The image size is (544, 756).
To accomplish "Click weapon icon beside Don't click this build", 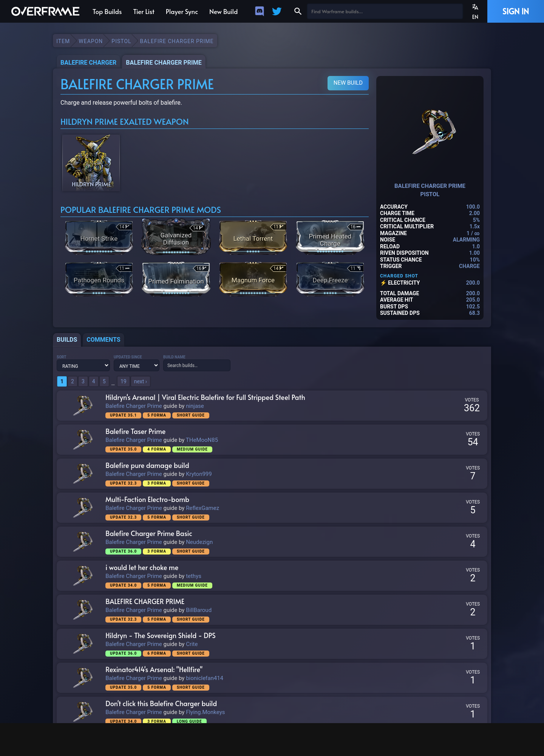I will (x=83, y=711).
